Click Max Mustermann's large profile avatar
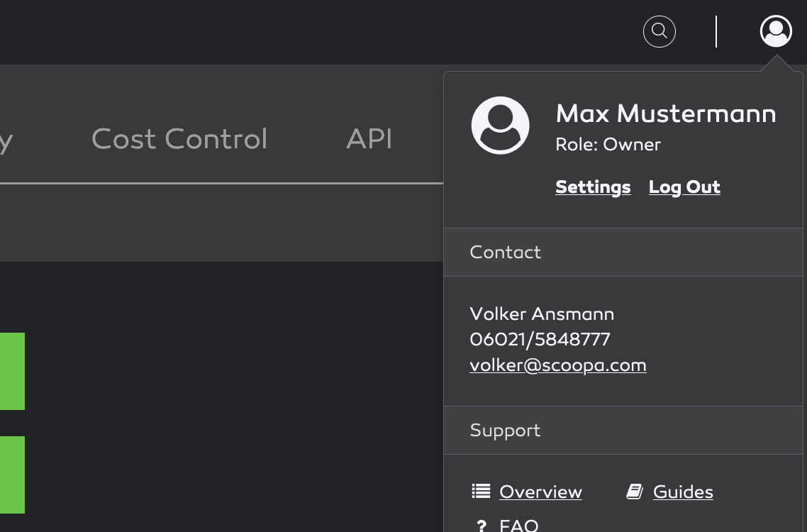807x532 pixels. click(x=500, y=125)
